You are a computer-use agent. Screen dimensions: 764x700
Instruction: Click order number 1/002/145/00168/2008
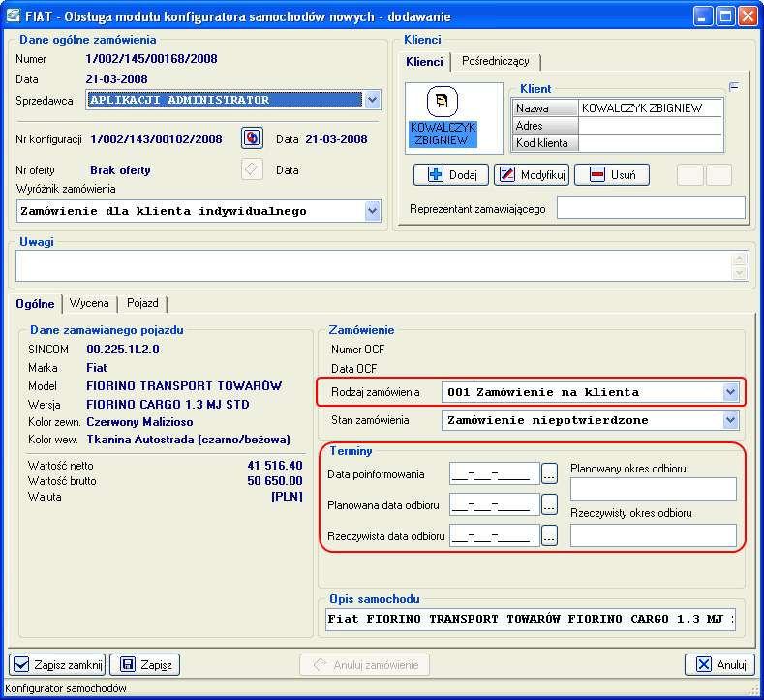click(151, 59)
